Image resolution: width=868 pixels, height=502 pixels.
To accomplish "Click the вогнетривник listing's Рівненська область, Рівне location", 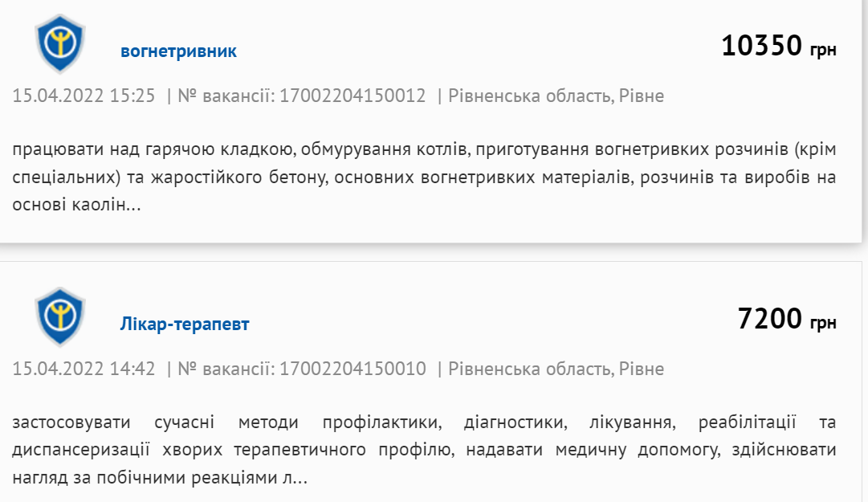I will coord(556,96).
